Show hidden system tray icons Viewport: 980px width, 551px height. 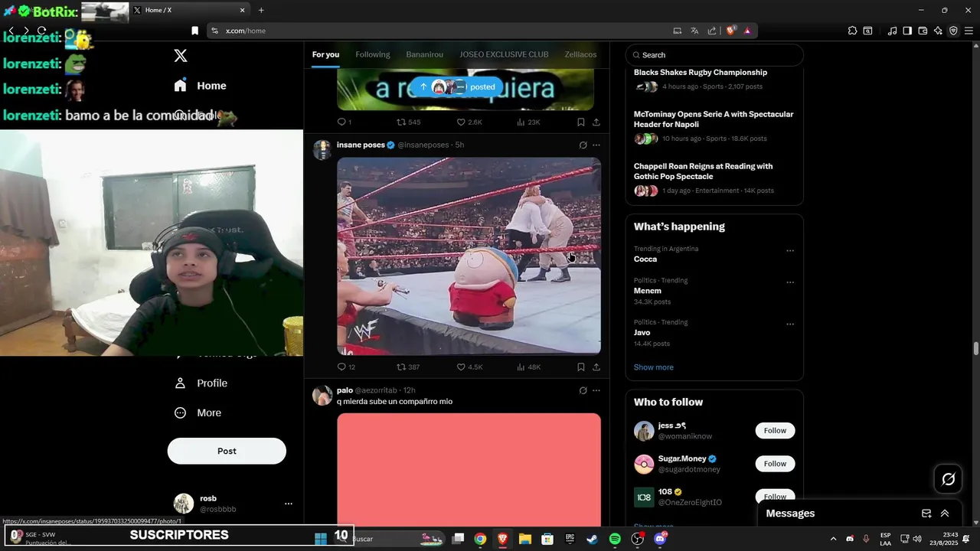tap(833, 539)
